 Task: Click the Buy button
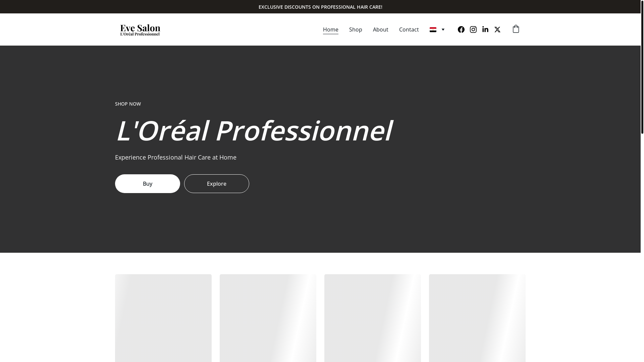148,184
